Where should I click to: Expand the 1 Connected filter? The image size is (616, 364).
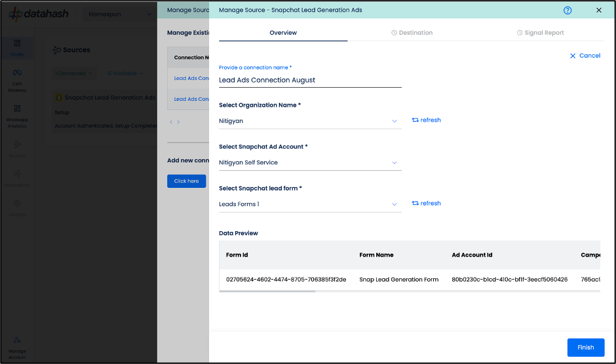[x=73, y=73]
